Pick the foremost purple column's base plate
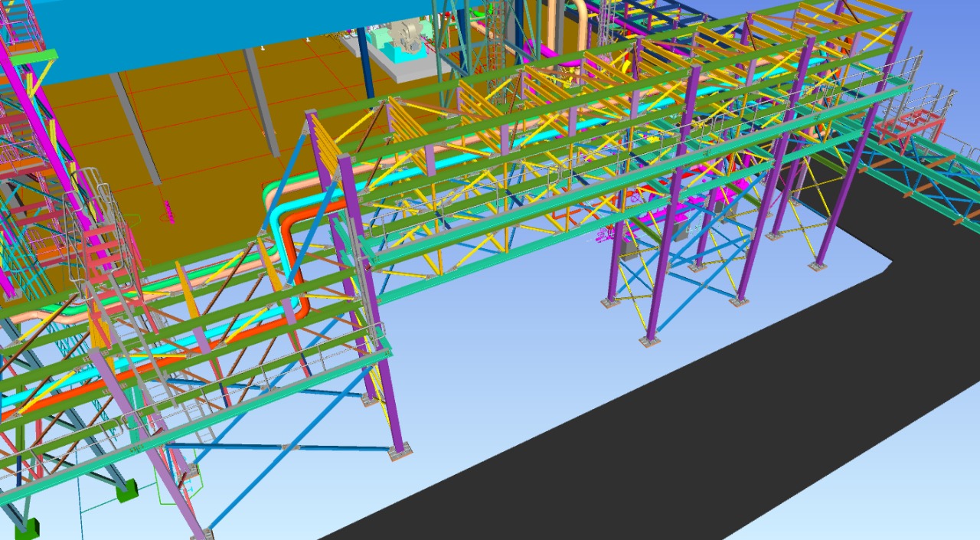Viewport: 980px width, 540px height. [x=400, y=453]
